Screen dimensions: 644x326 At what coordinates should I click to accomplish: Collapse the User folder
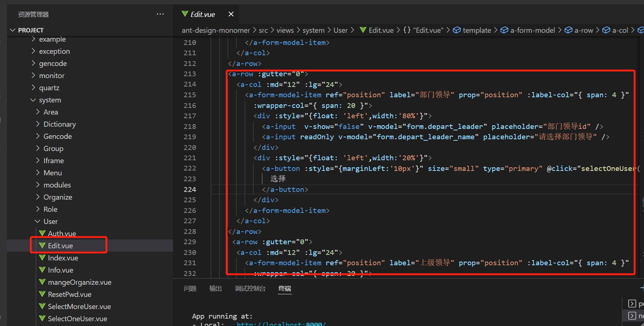tap(38, 221)
